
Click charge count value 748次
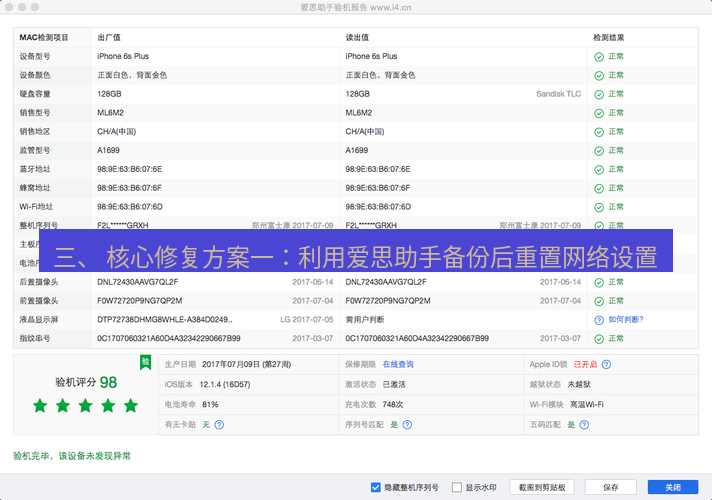point(393,404)
